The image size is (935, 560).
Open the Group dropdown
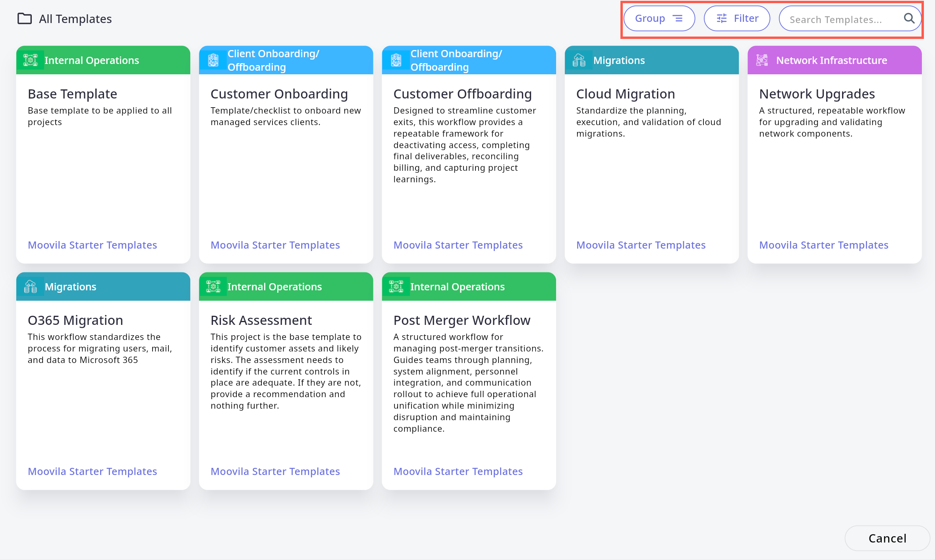click(x=659, y=18)
